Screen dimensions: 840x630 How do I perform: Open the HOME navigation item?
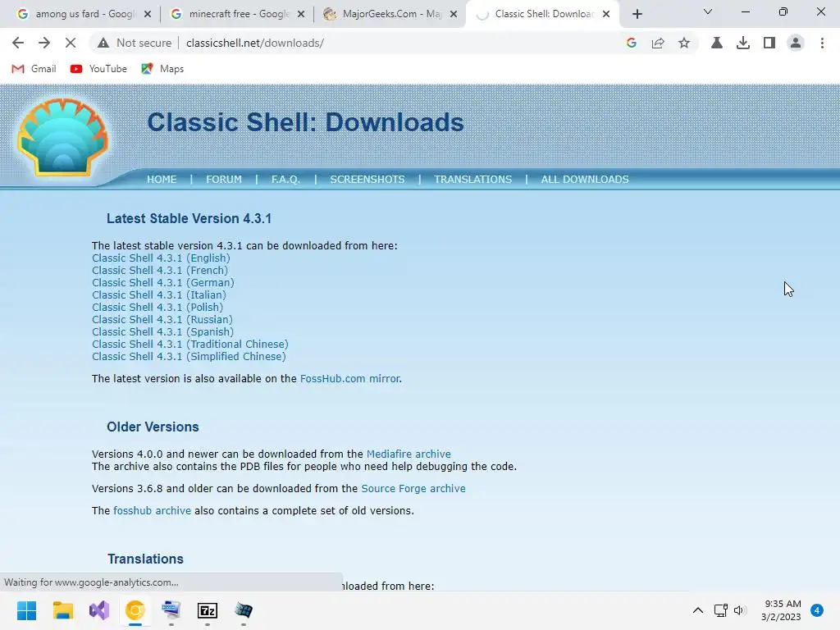[x=162, y=180]
